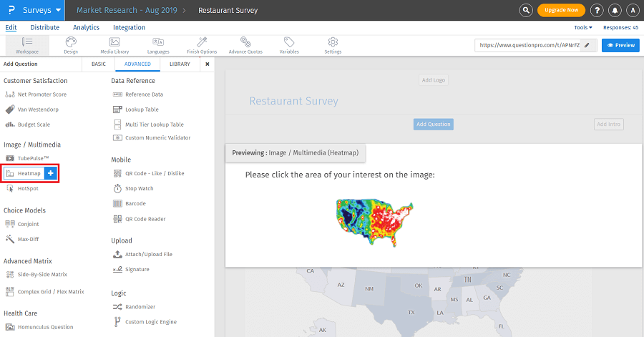This screenshot has height=337, width=644.
Task: Click the search magnifier icon in header
Action: 526,10
